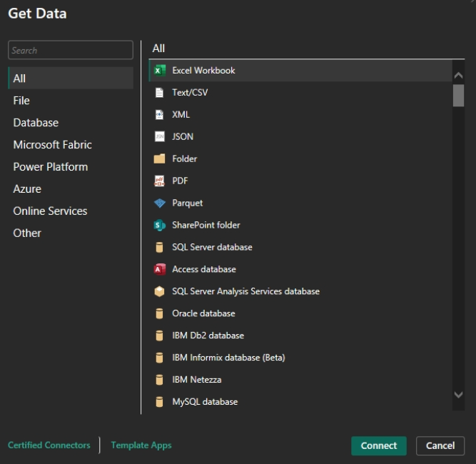
Task: Click the connector list scrollbar thumb
Action: click(x=458, y=96)
